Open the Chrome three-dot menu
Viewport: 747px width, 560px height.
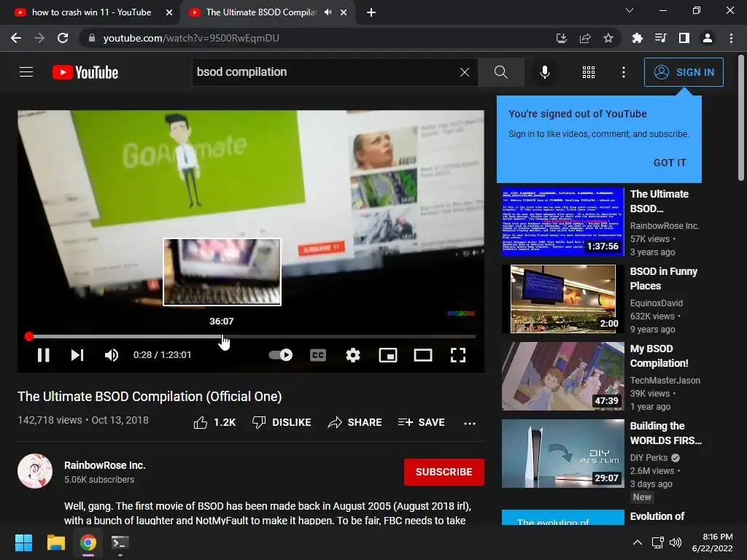(731, 38)
